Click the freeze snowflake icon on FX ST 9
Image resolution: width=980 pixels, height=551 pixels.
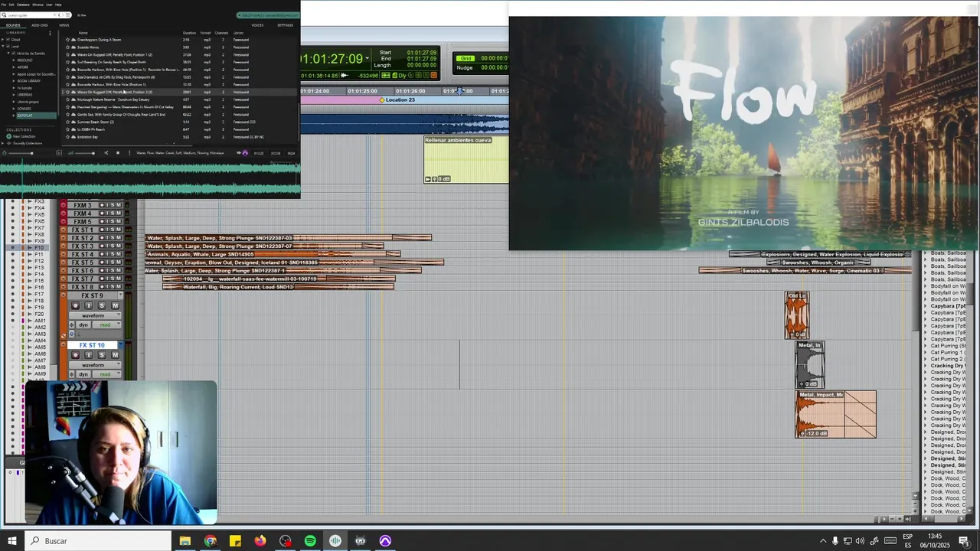[71, 325]
